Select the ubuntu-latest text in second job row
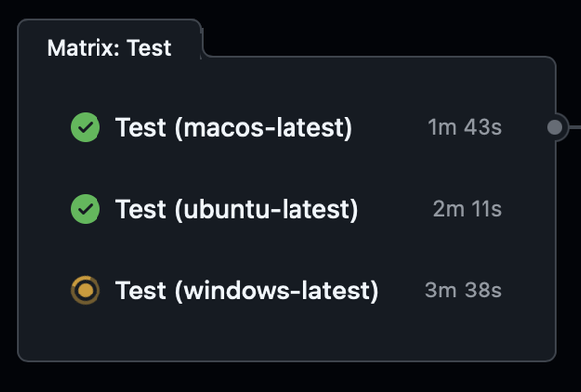This screenshot has height=392, width=581. (267, 209)
